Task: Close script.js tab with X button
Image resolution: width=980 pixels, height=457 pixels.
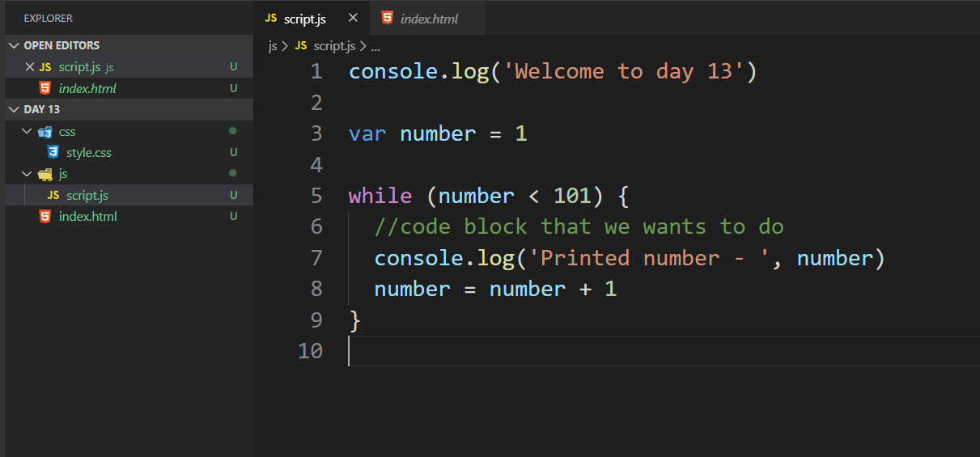Action: pos(353,18)
